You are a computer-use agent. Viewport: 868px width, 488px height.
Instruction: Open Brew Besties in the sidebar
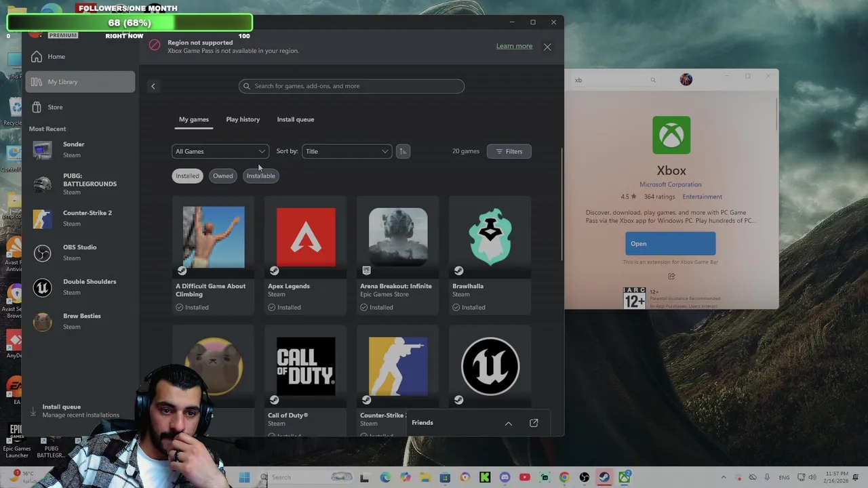pyautogui.click(x=80, y=321)
